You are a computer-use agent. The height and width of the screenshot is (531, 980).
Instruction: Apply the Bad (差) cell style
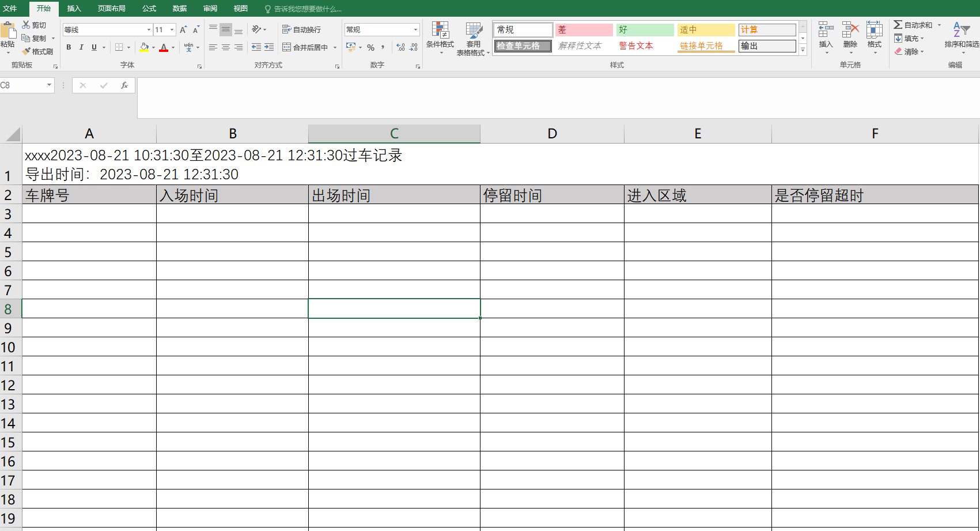click(x=584, y=29)
